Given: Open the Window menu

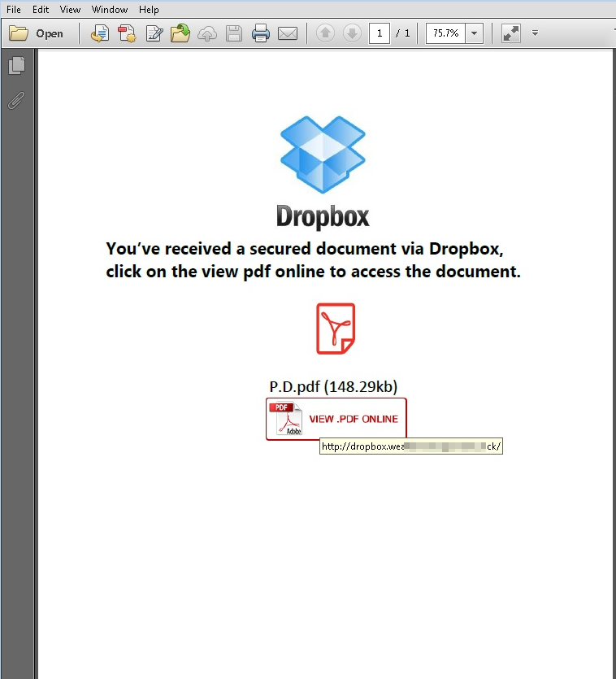Looking at the screenshot, I should point(110,10).
